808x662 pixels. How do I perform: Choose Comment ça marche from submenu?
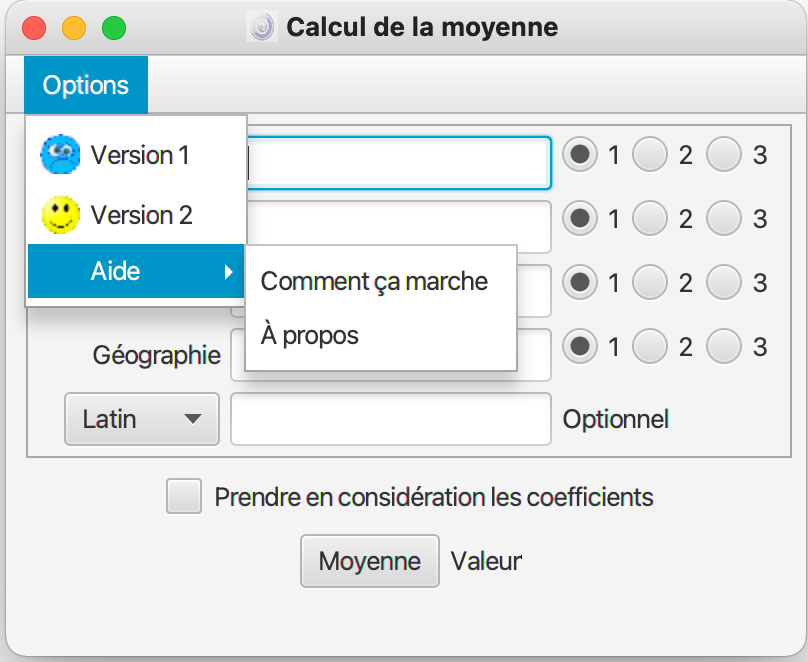tap(374, 282)
